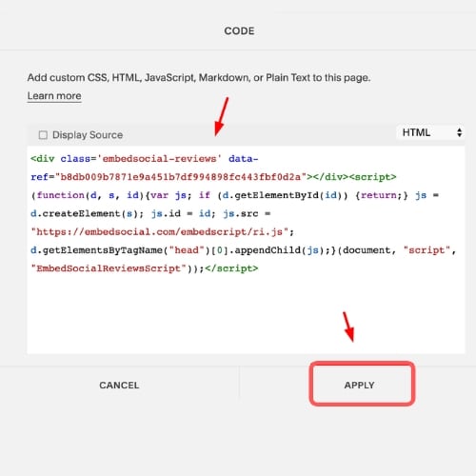Place cursor on the closing </script> tag

point(231,268)
